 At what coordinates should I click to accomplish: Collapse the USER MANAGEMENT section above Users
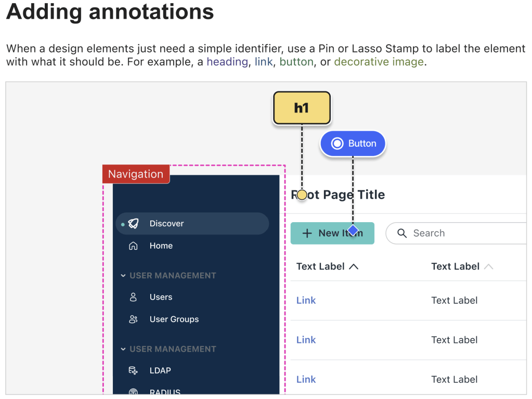tap(123, 276)
